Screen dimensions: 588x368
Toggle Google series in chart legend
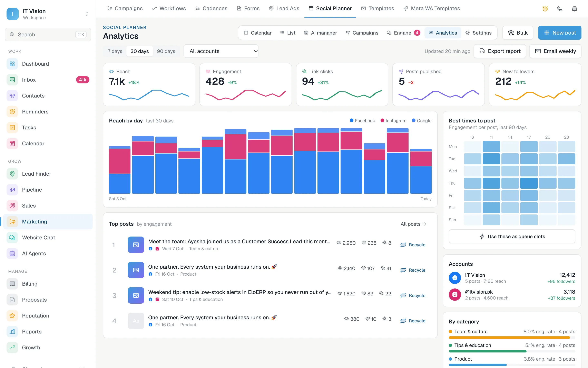(x=422, y=121)
